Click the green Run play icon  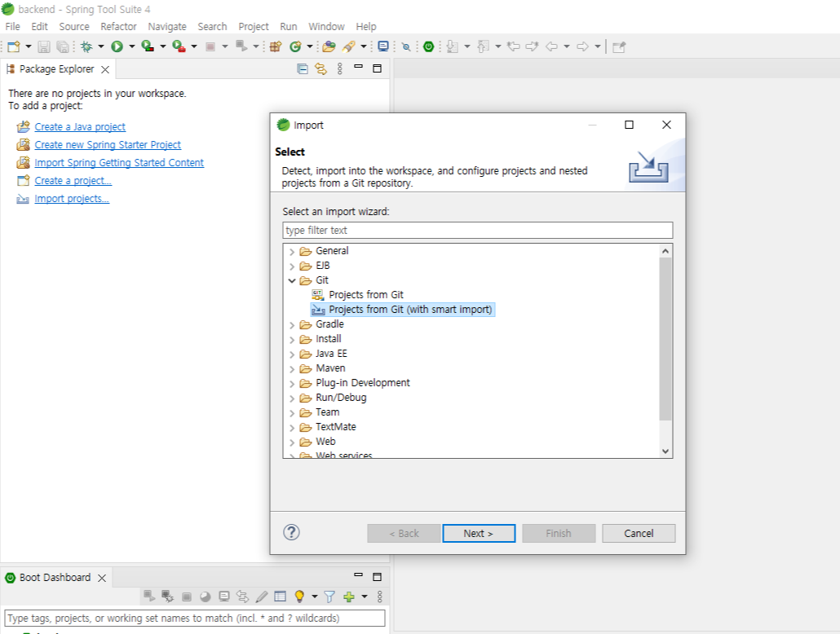[x=117, y=46]
